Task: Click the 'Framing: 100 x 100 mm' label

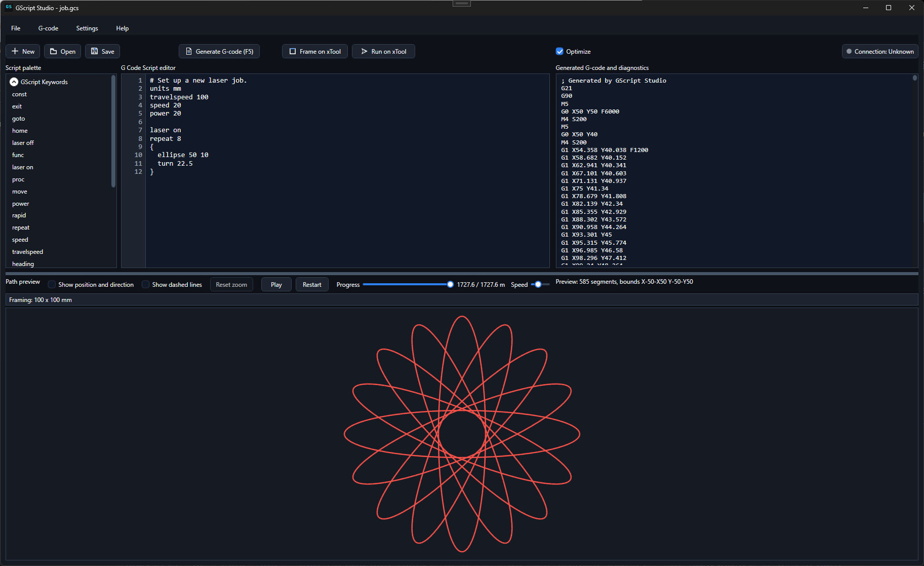Action: pos(41,300)
